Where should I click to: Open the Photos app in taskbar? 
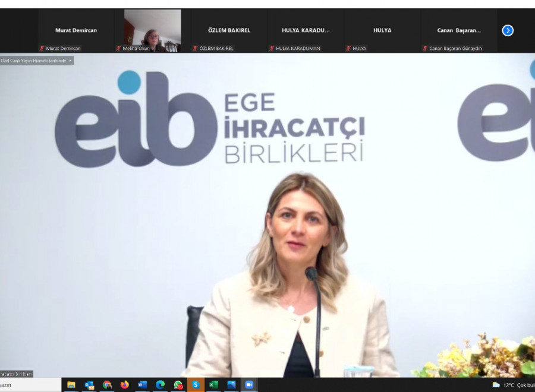pos(231,385)
